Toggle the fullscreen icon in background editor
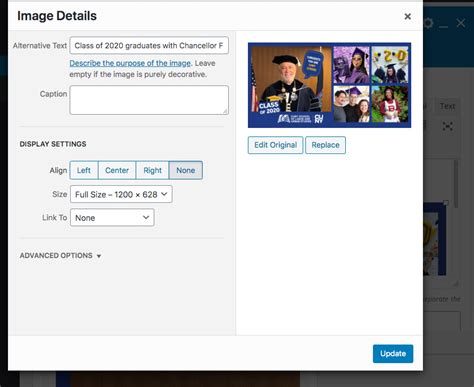The width and height of the screenshot is (474, 387). 448,126
